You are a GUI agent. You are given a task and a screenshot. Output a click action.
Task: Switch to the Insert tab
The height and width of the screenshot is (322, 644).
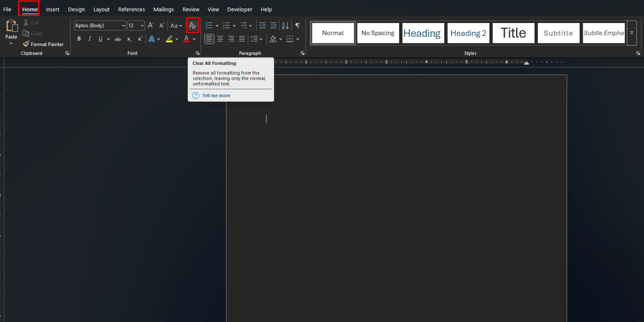click(52, 9)
